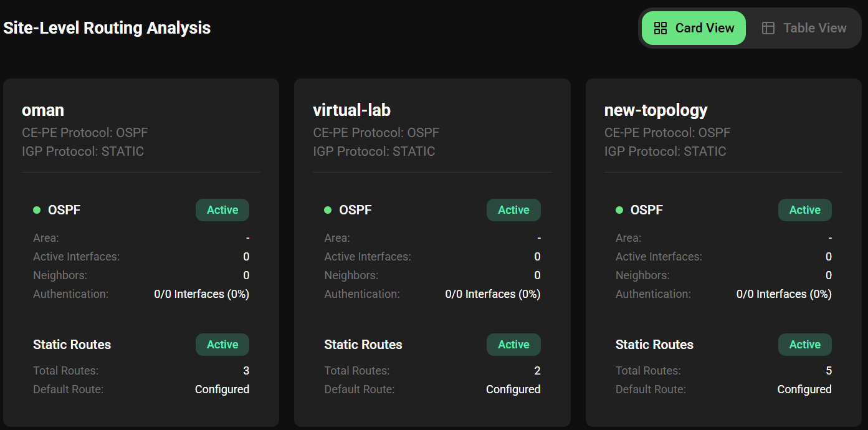Click Total Routes label in oman card
Viewport: 868px width, 430px height.
[65, 371]
